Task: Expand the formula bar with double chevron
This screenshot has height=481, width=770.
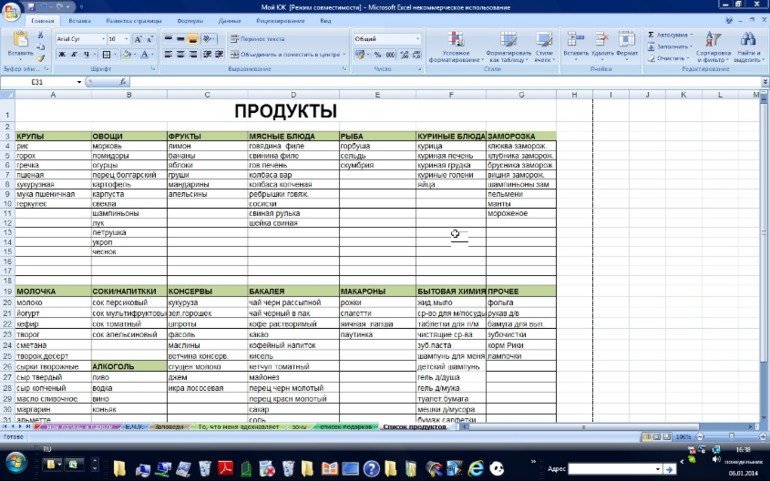Action: tap(765, 82)
